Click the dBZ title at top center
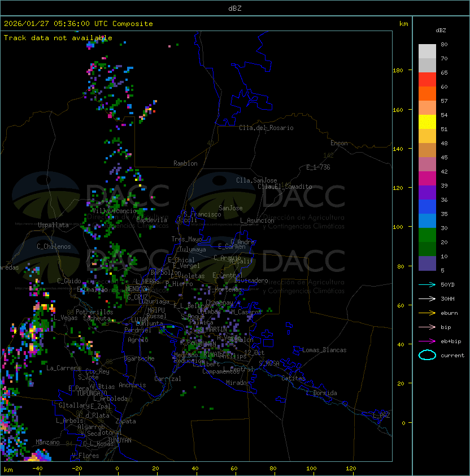470x476 pixels. tap(235, 8)
